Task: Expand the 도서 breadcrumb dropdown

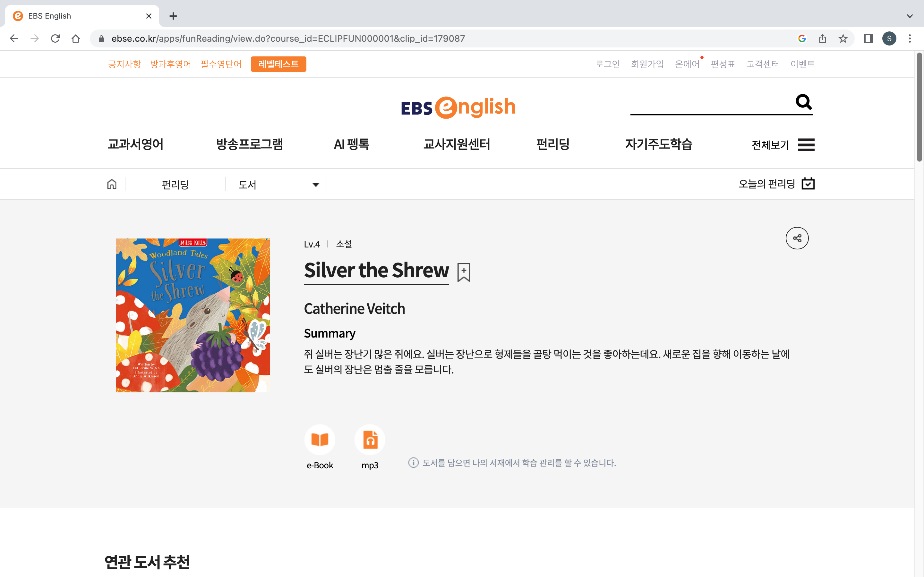Action: 315,185
